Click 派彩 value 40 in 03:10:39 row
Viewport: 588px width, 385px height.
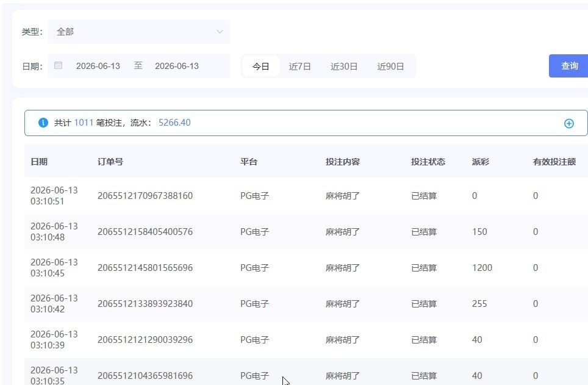click(477, 340)
